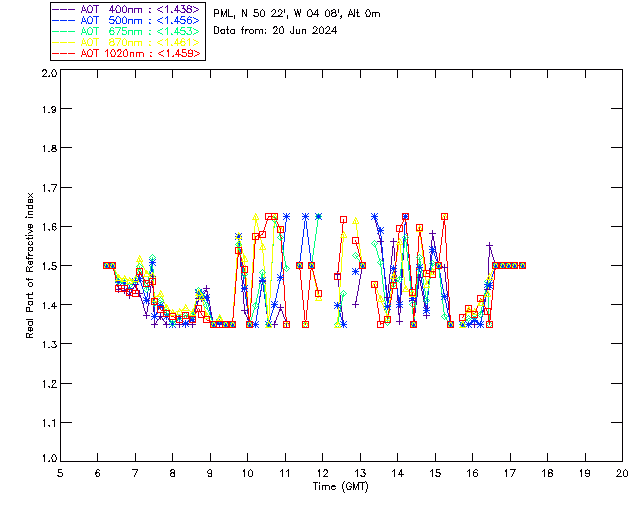Click the AOT 675nm green legend entry

click(126, 31)
